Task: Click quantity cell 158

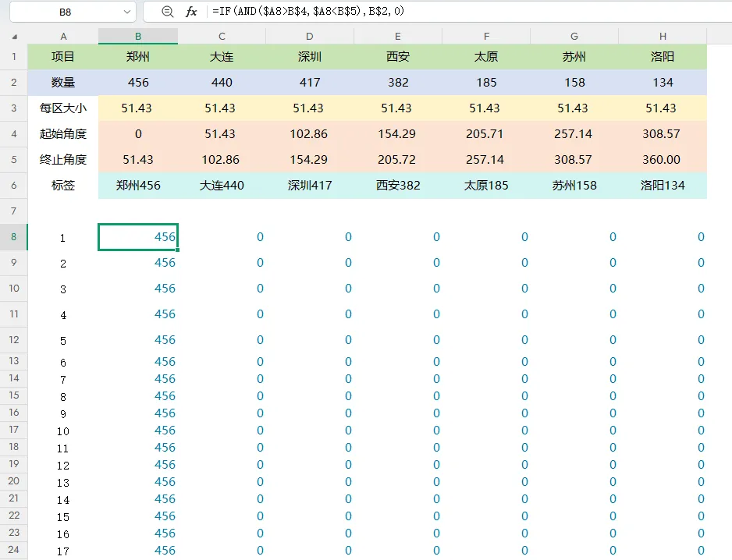Action: 574,83
